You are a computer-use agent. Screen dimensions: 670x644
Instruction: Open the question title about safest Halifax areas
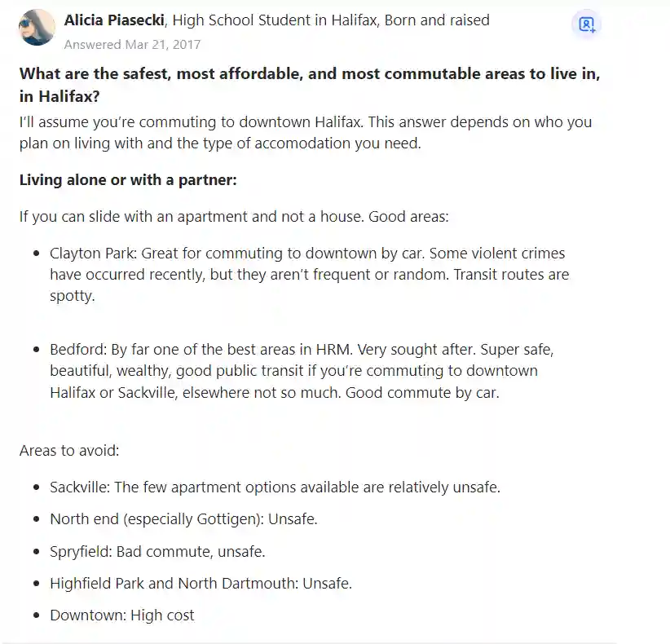tap(310, 85)
